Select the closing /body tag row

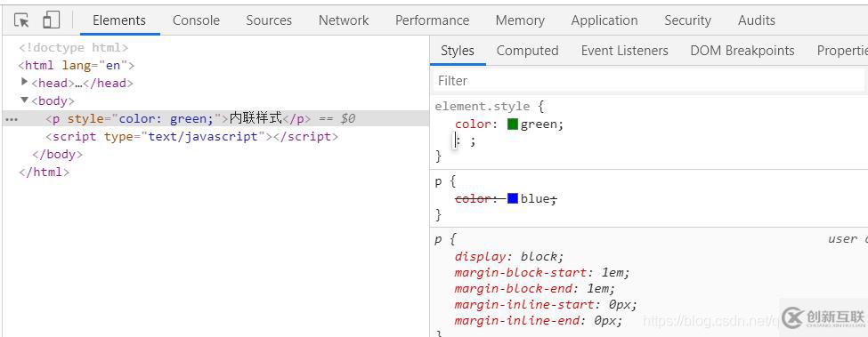point(58,154)
